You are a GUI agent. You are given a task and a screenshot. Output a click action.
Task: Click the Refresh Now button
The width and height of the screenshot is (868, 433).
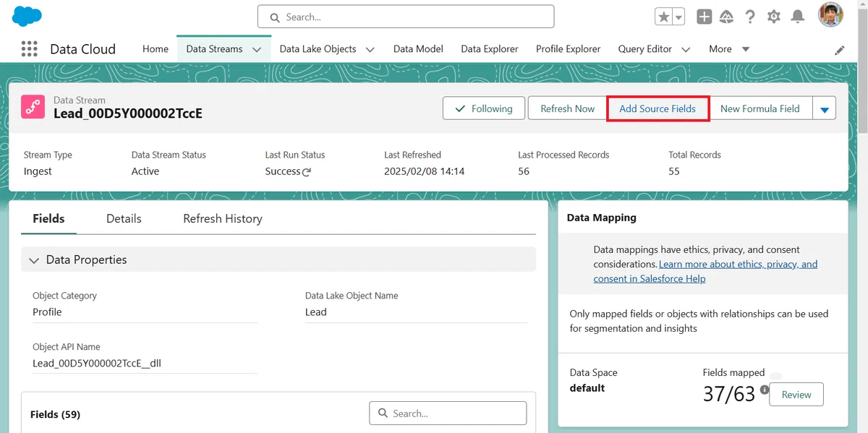pos(567,108)
